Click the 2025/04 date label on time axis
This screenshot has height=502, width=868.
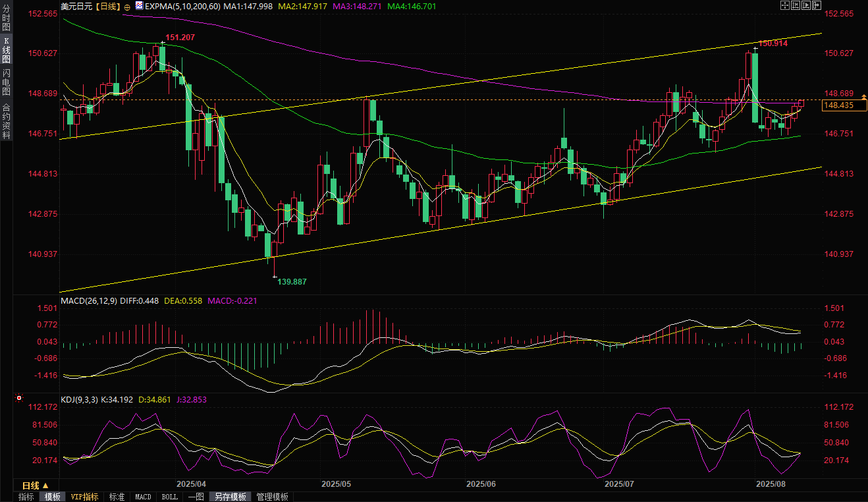(x=191, y=484)
